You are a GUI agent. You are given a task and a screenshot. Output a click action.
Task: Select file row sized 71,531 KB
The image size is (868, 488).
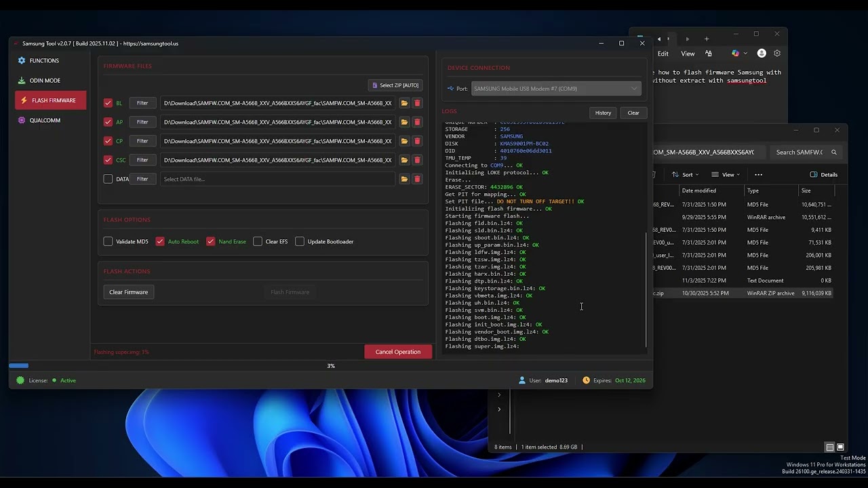(x=743, y=243)
